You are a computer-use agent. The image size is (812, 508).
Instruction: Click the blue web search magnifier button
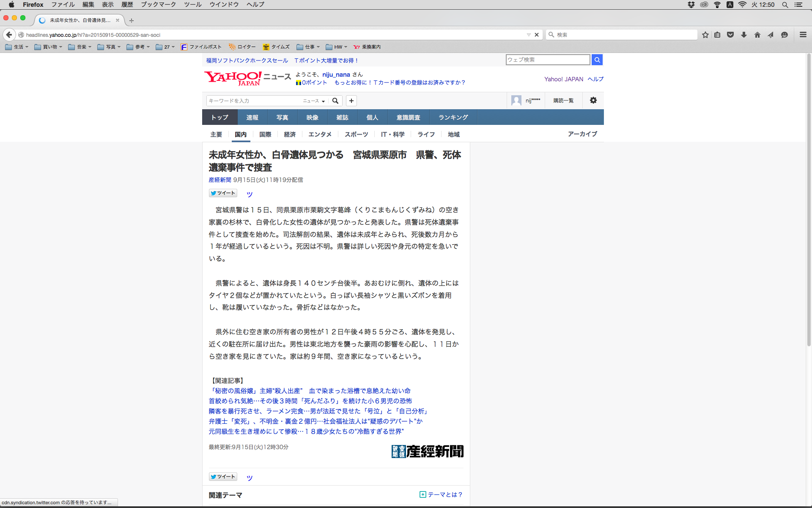click(597, 60)
